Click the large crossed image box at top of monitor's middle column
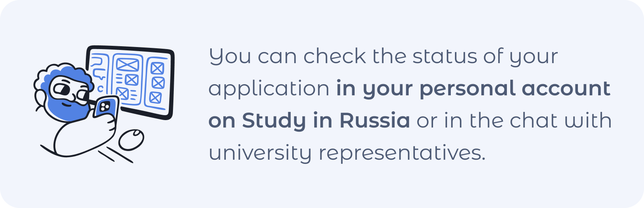 128,64
